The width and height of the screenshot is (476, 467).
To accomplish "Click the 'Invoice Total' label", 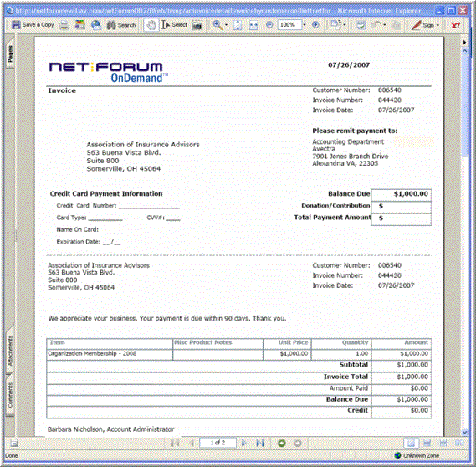I will (x=345, y=377).
